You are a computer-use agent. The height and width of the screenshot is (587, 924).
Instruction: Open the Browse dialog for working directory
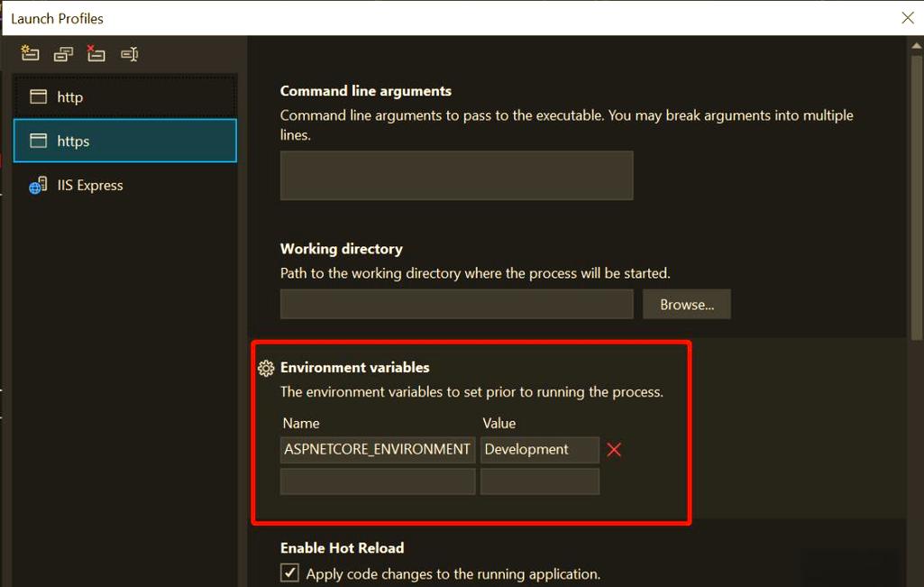(x=686, y=304)
